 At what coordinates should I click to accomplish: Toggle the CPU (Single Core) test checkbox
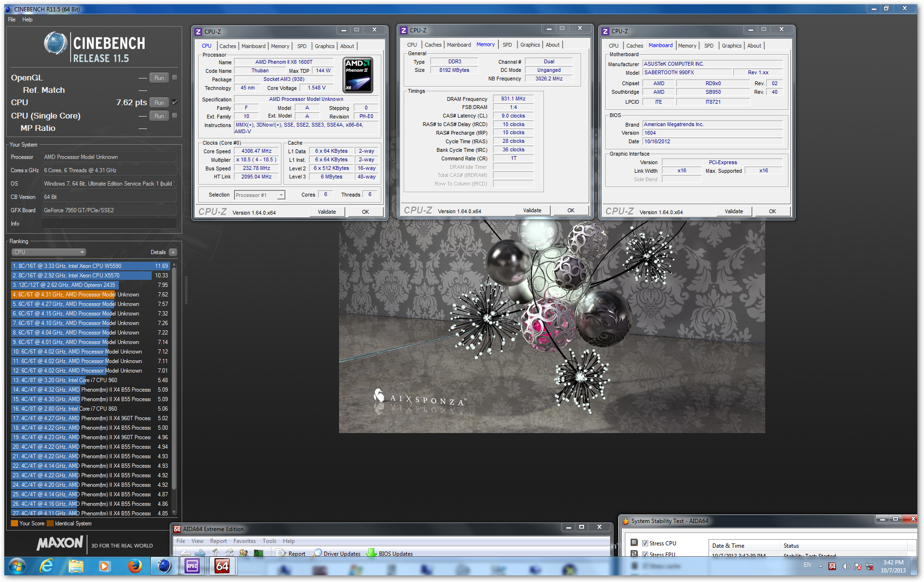tap(175, 116)
